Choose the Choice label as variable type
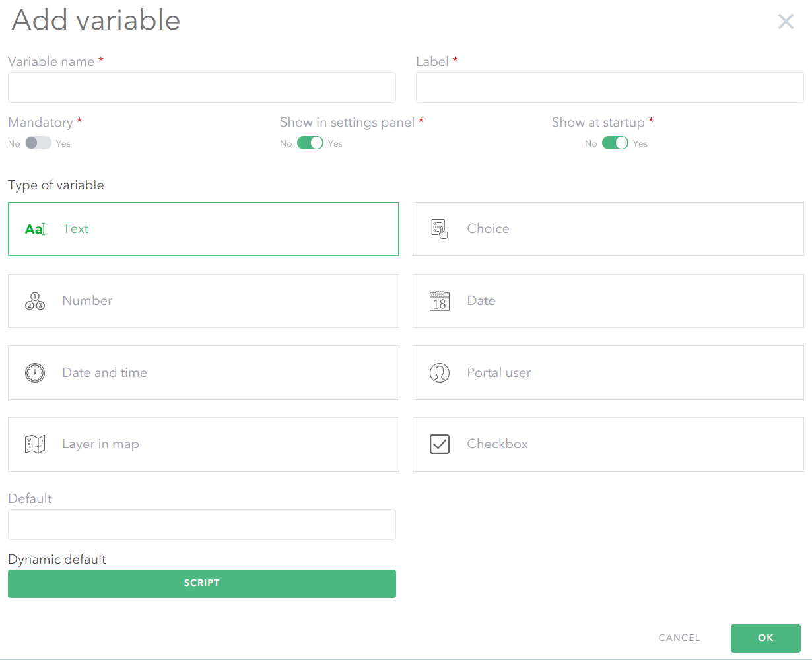This screenshot has width=812, height=660. [489, 229]
